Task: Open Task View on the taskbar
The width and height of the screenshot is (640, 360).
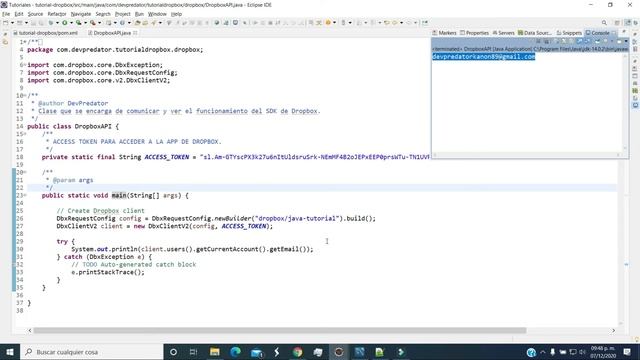Action: [x=193, y=352]
